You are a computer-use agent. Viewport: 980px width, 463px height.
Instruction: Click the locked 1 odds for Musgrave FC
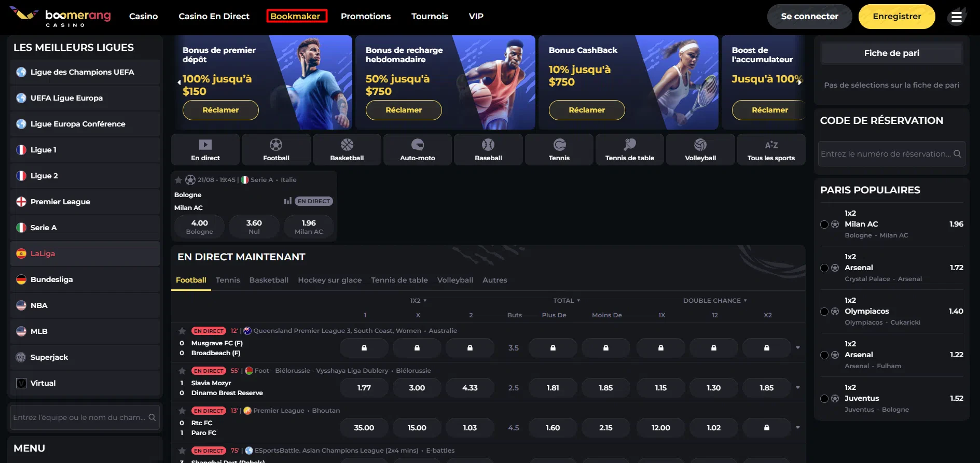click(364, 348)
